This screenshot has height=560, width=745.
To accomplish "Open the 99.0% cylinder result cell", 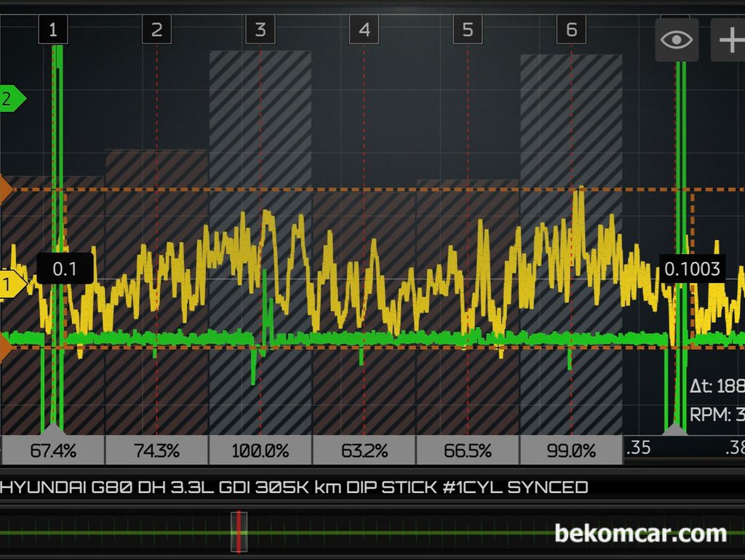I will (571, 450).
